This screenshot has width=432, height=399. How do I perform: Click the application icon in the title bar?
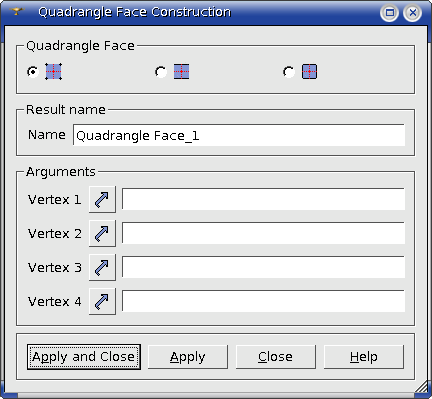point(17,12)
